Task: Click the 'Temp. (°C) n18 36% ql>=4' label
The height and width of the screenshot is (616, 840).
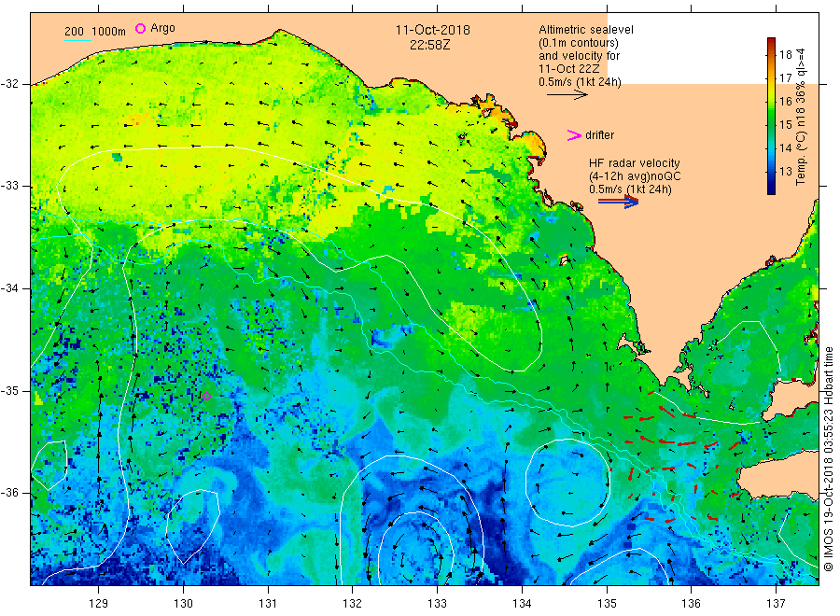Action: (x=801, y=117)
